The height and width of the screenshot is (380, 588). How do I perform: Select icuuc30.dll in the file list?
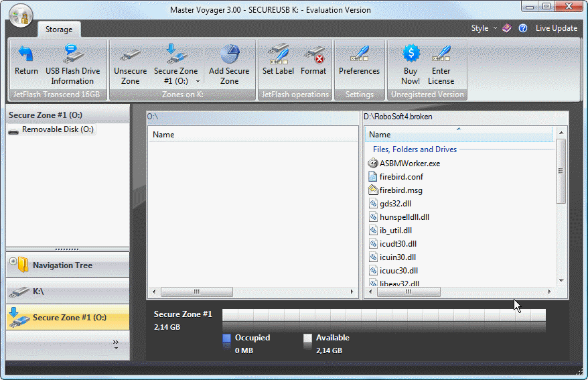click(398, 271)
